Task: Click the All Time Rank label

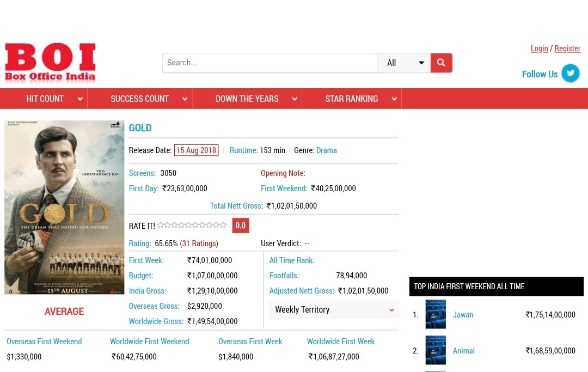Action: point(292,260)
